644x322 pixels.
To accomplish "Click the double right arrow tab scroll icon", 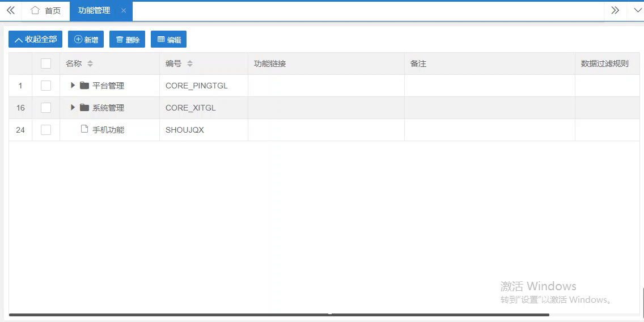I will [x=615, y=10].
